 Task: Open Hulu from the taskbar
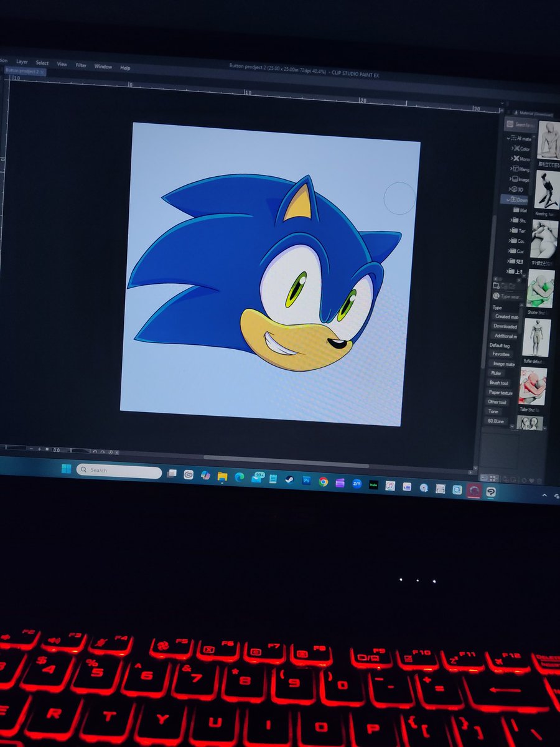click(374, 484)
